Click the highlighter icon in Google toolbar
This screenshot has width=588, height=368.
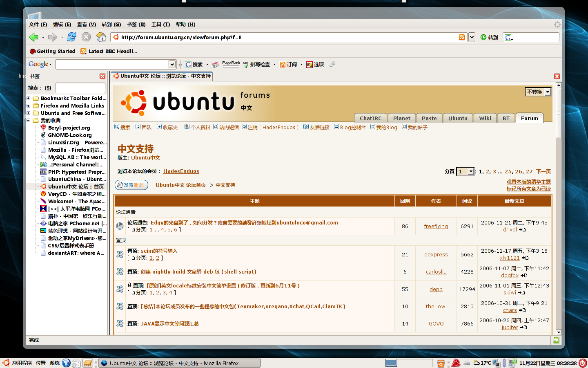point(332,64)
